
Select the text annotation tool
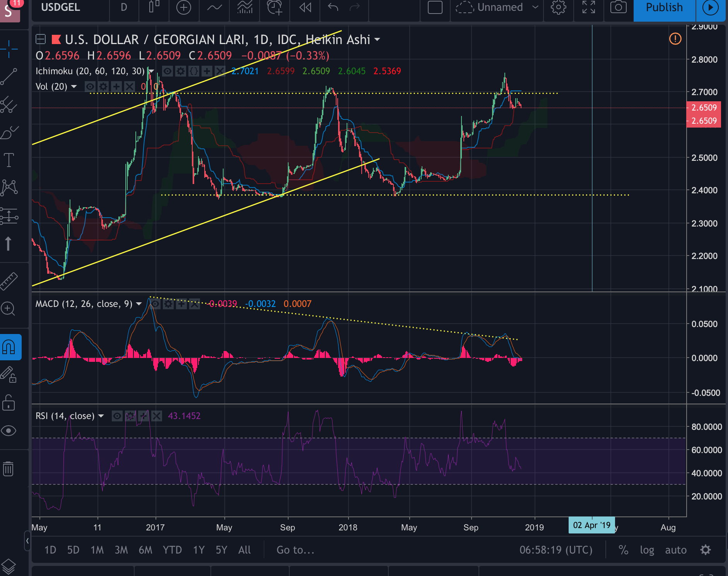9,160
